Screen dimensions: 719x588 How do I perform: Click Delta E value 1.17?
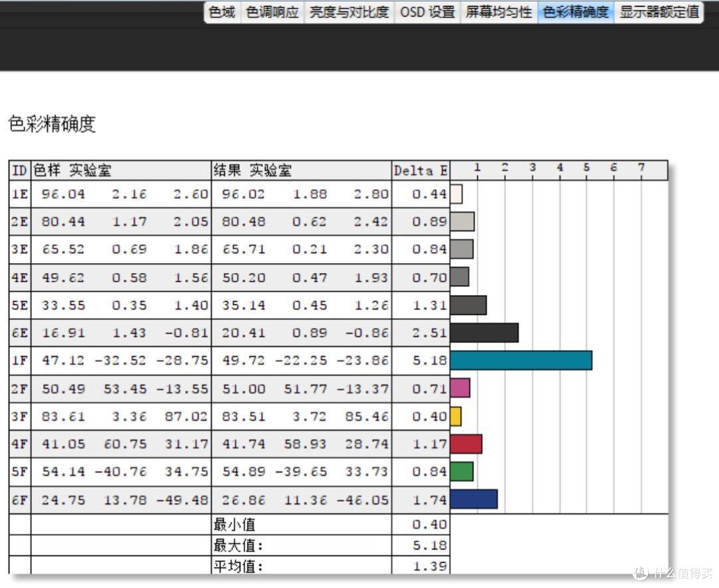(x=429, y=444)
